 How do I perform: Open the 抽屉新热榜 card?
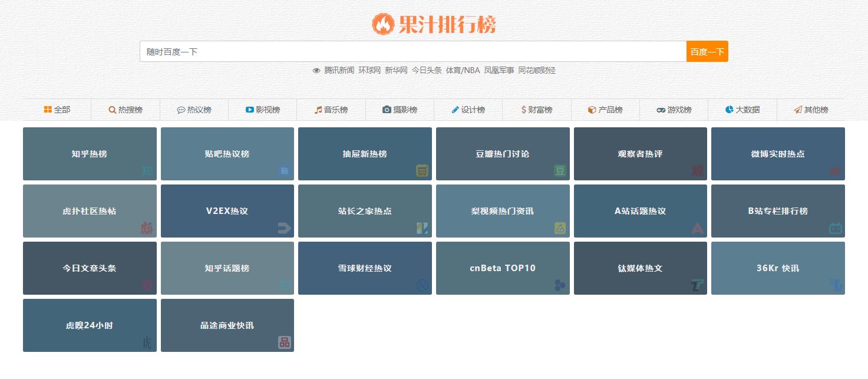pos(365,153)
